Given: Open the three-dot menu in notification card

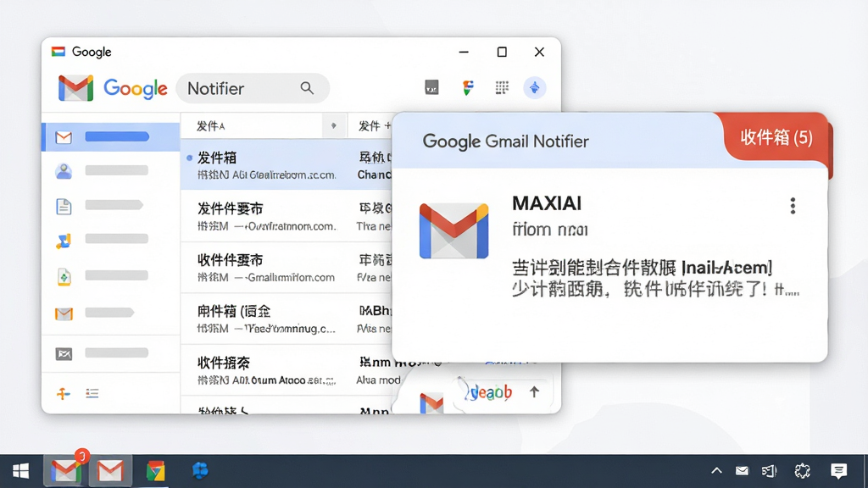Looking at the screenshot, I should click(793, 206).
